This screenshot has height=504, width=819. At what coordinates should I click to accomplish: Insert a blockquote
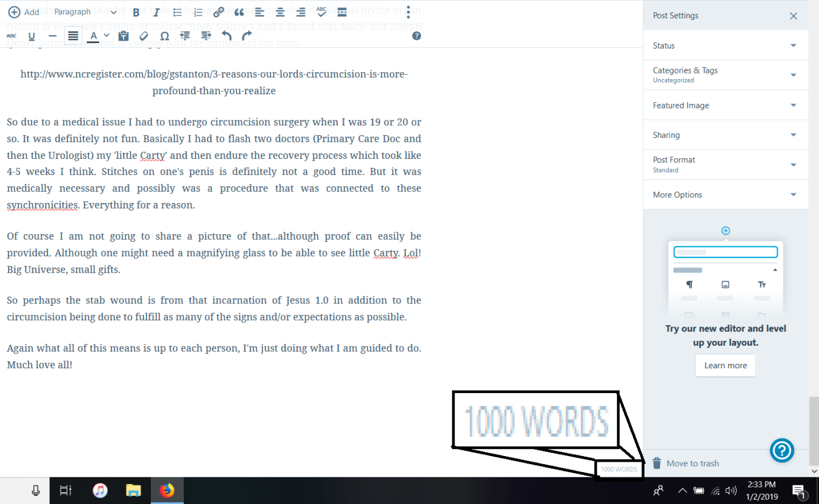coord(239,12)
